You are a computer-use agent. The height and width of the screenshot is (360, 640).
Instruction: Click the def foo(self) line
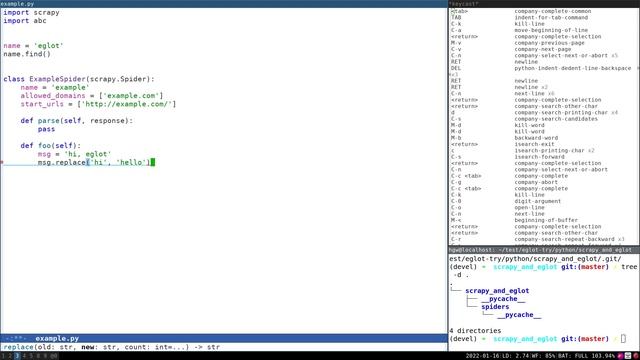click(x=51, y=146)
